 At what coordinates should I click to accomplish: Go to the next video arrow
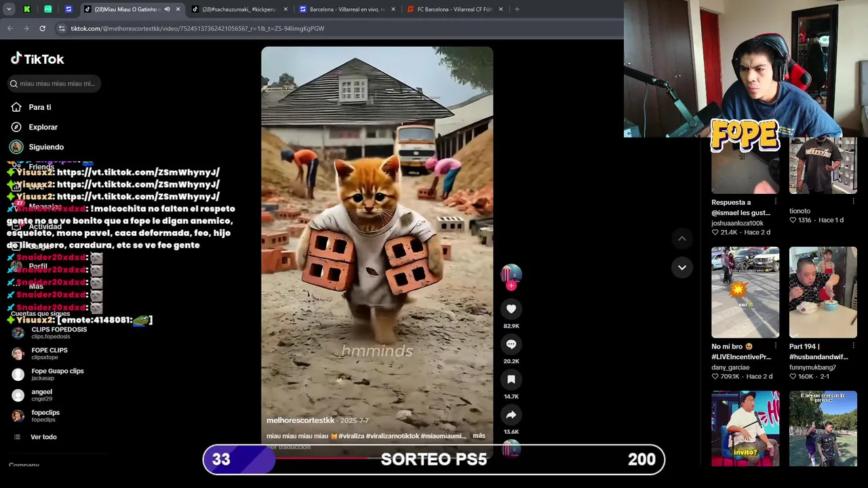coord(682,268)
